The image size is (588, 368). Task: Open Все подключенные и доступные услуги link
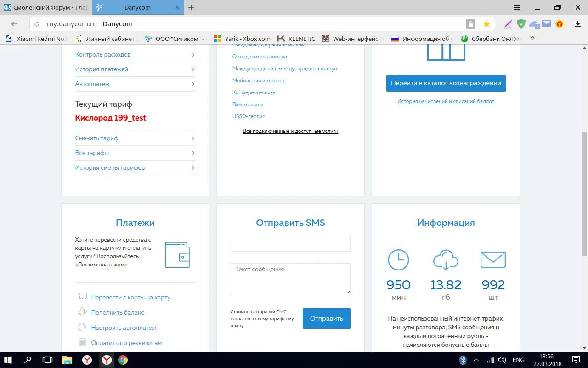pos(290,131)
